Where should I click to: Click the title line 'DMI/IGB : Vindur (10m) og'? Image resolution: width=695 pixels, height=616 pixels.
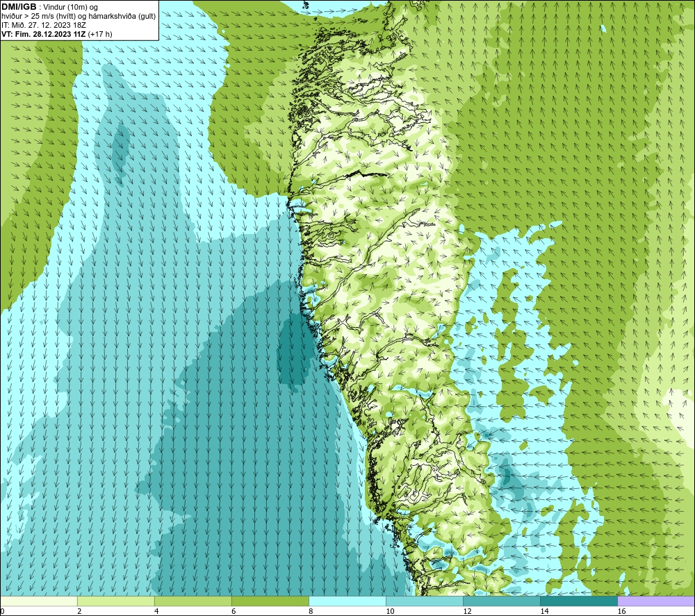49,7
